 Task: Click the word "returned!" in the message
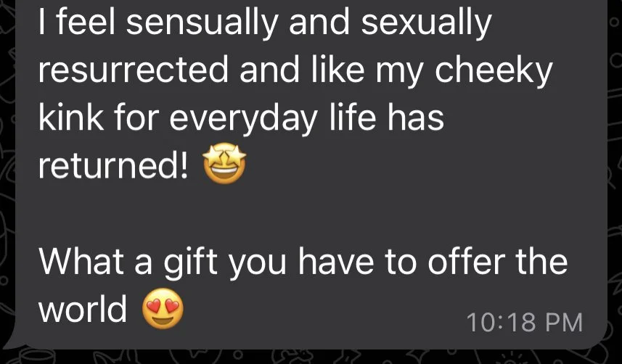coord(113,165)
